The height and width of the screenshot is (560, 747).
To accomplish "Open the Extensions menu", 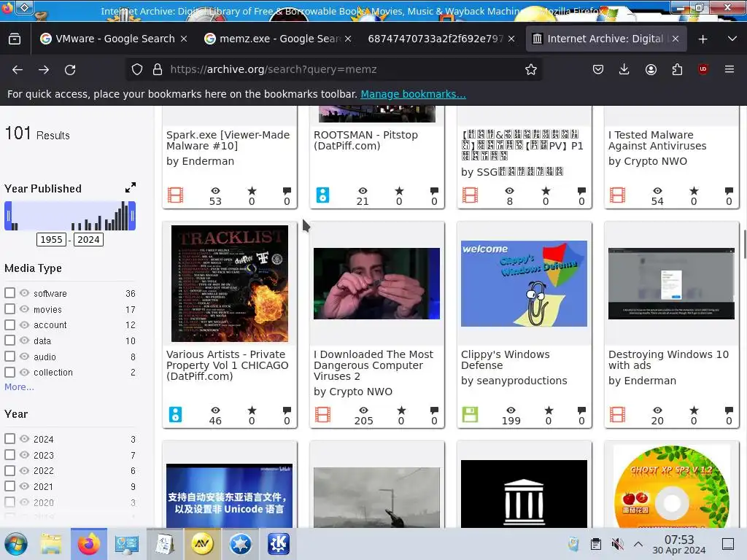I will point(677,69).
